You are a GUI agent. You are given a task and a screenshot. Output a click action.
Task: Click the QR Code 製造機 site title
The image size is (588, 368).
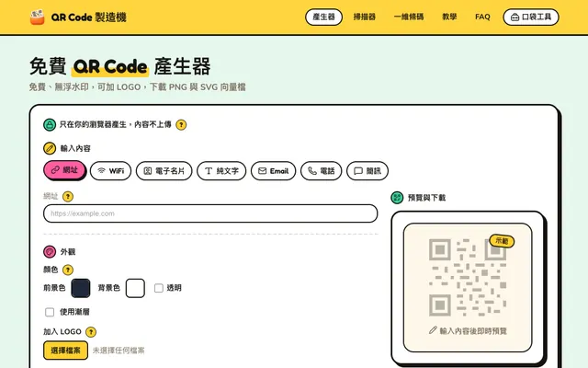pyautogui.click(x=88, y=17)
